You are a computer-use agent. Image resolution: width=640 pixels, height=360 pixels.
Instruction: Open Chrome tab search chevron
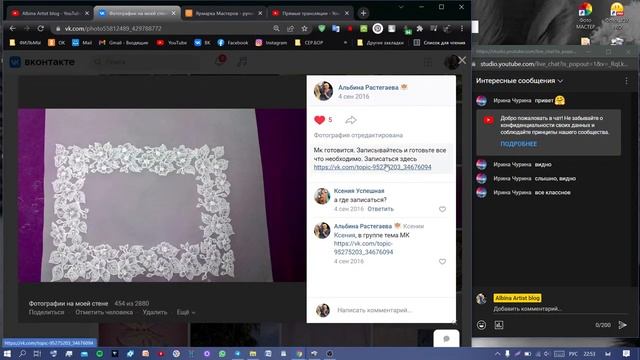pyautogui.click(x=401, y=7)
